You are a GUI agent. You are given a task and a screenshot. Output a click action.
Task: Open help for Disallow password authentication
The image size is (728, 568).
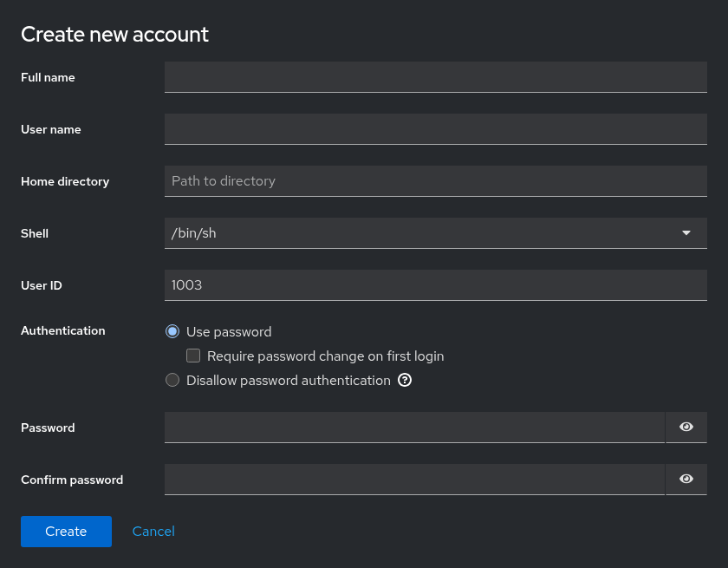pyautogui.click(x=405, y=381)
